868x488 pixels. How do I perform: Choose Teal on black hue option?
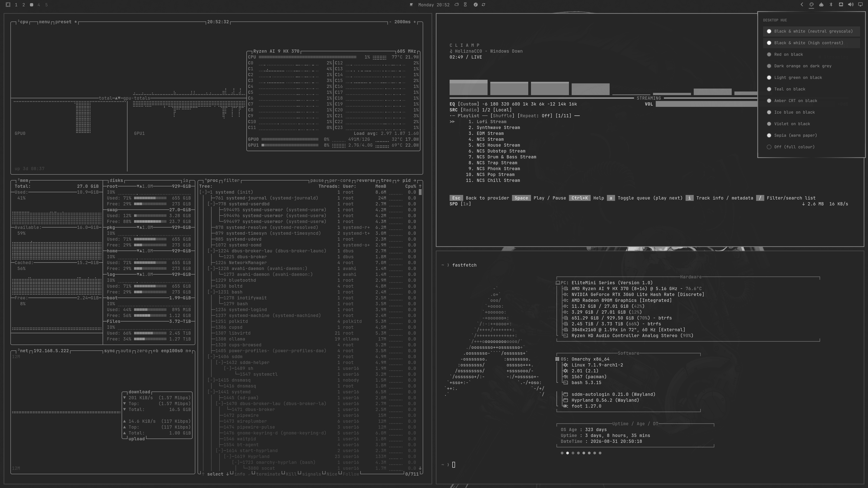[x=811, y=89]
